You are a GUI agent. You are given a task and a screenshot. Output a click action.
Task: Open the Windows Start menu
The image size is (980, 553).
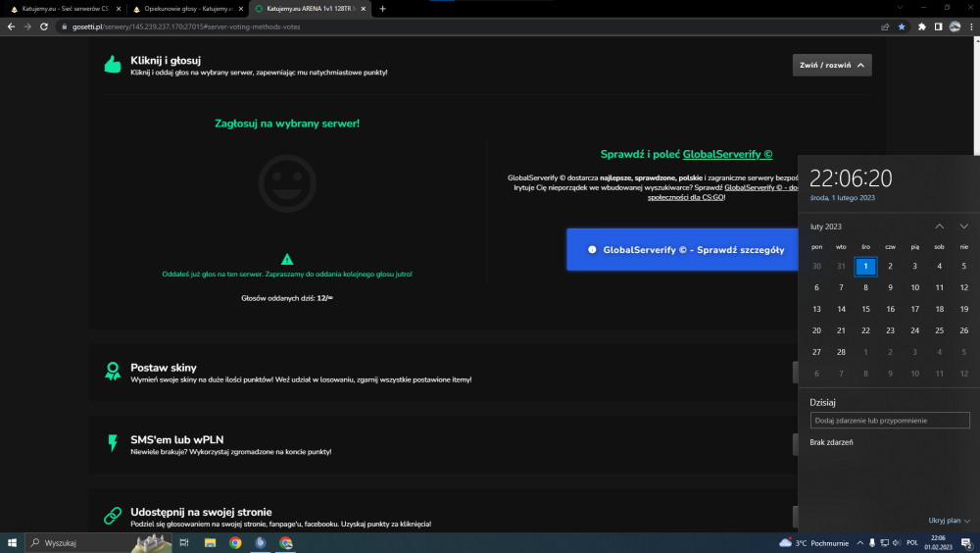coord(12,543)
